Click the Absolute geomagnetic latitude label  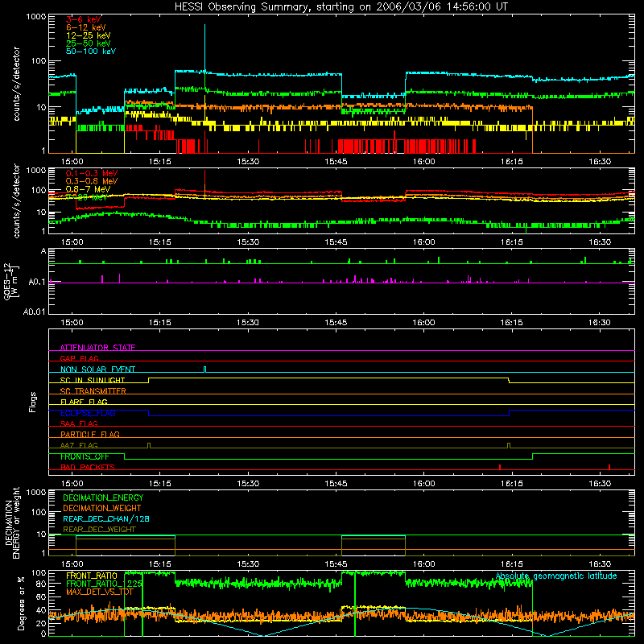pyautogui.click(x=556, y=576)
